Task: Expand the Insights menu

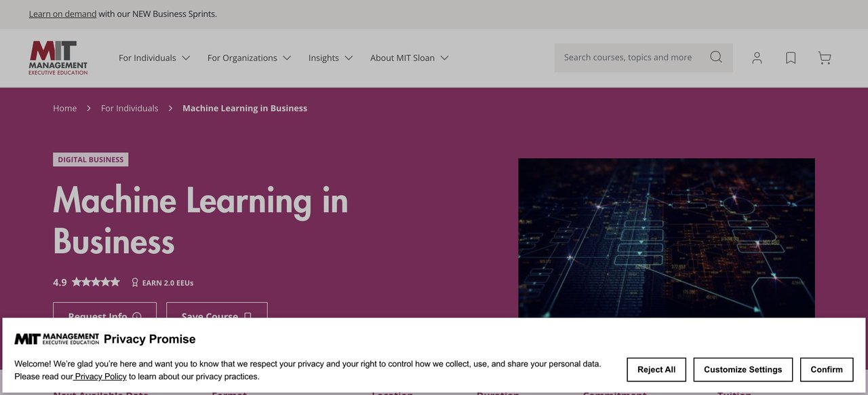Action: coord(330,58)
